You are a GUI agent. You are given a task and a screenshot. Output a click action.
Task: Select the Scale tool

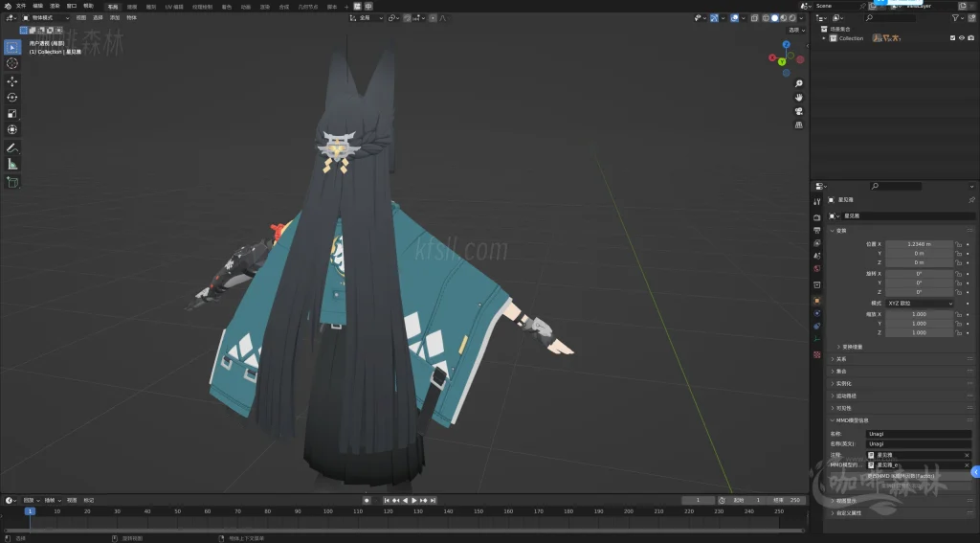11,113
